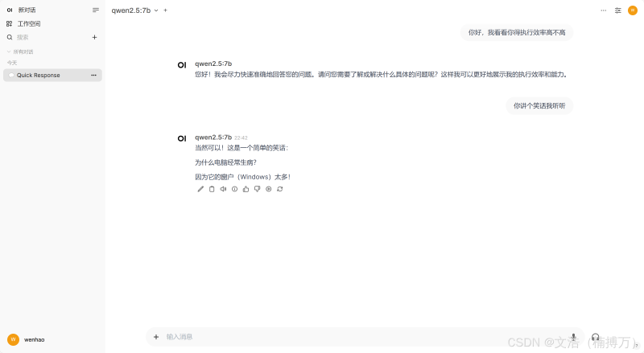This screenshot has width=644, height=353.
Task: Copy the joke response to clipboard
Action: [x=212, y=189]
